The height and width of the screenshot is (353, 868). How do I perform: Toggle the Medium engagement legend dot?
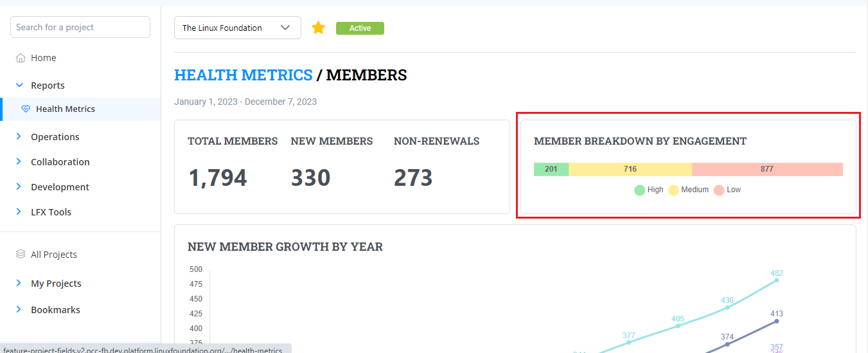click(674, 190)
